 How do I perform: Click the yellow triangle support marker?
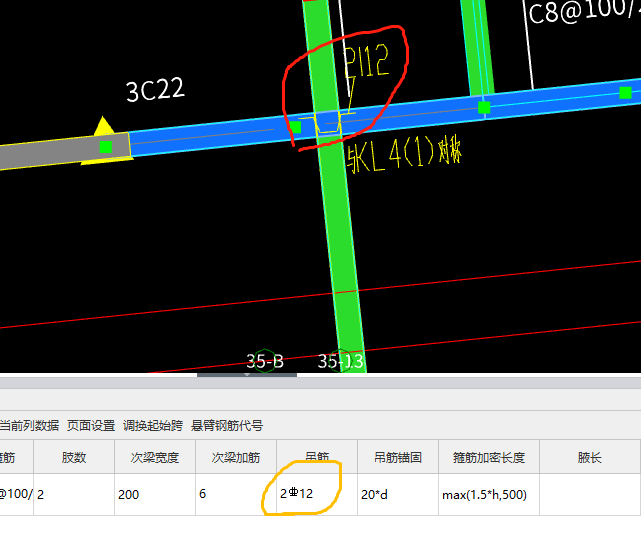(103, 126)
